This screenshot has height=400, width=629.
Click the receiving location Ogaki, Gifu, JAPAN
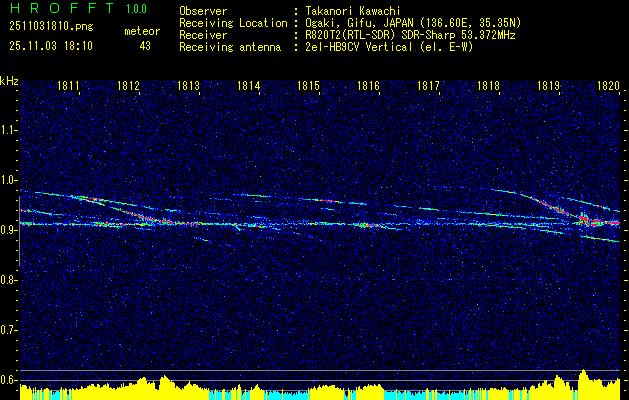361,23
